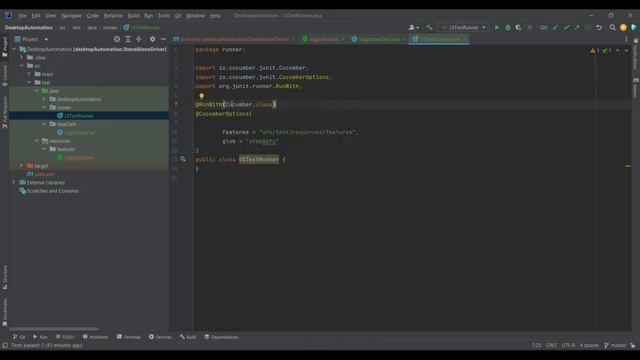Collapse all icon in Project panel header
Viewport: 640px width, 360px height.
[x=139, y=39]
